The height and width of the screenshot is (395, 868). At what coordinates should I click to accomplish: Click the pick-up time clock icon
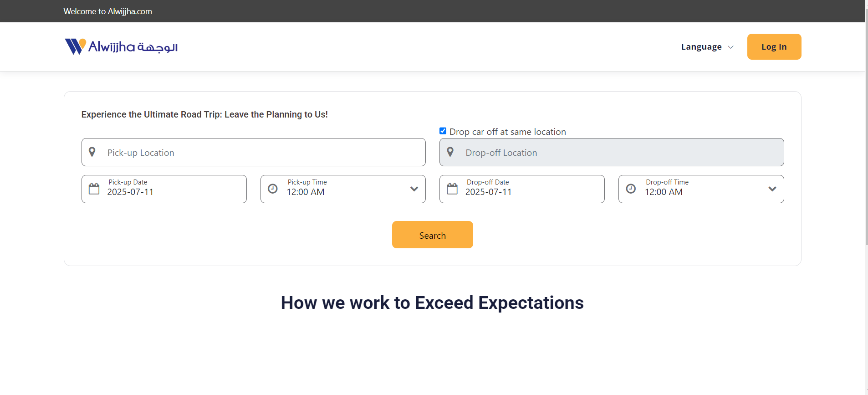click(273, 189)
